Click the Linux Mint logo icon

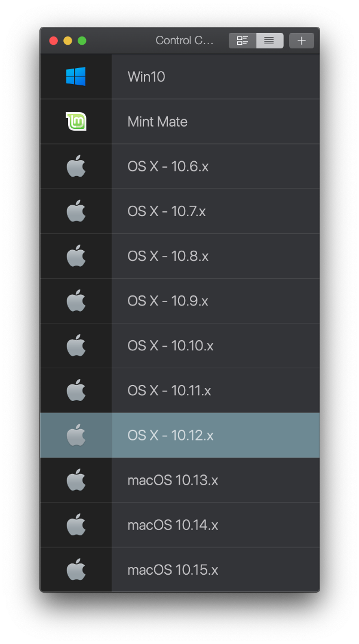click(x=76, y=122)
